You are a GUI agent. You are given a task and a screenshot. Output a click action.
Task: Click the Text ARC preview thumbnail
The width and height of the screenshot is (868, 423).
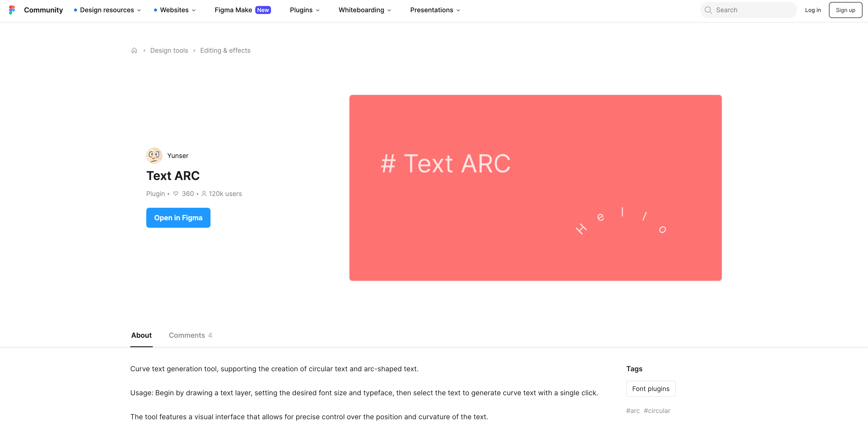click(x=535, y=188)
